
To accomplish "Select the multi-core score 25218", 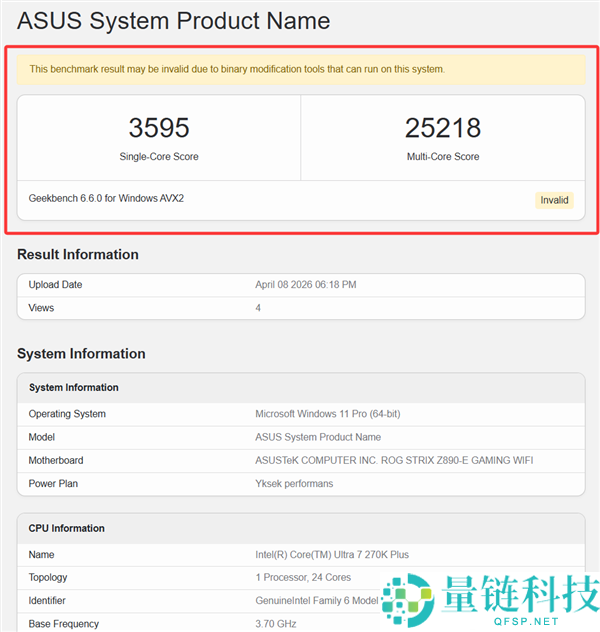I will tap(443, 128).
